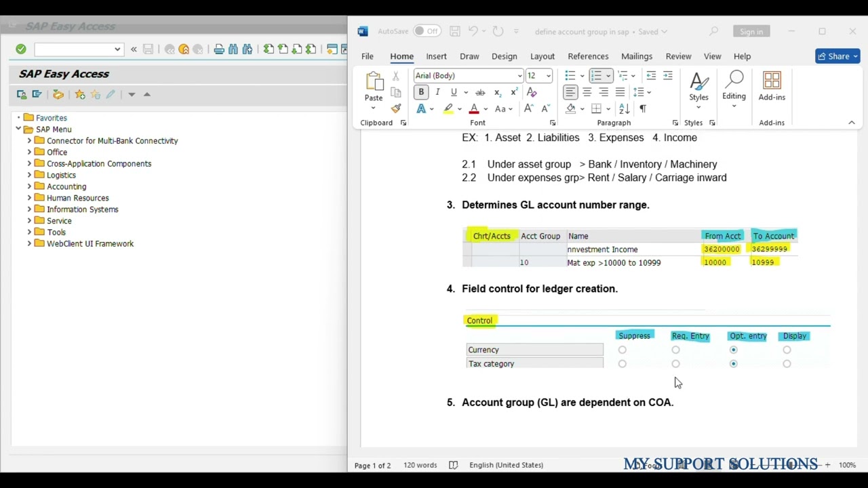Click the move favorites down arrow in SAP
The image size is (868, 488).
coord(132,94)
